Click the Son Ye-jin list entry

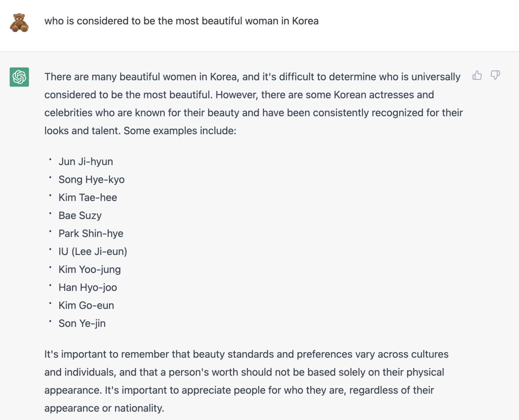point(82,324)
